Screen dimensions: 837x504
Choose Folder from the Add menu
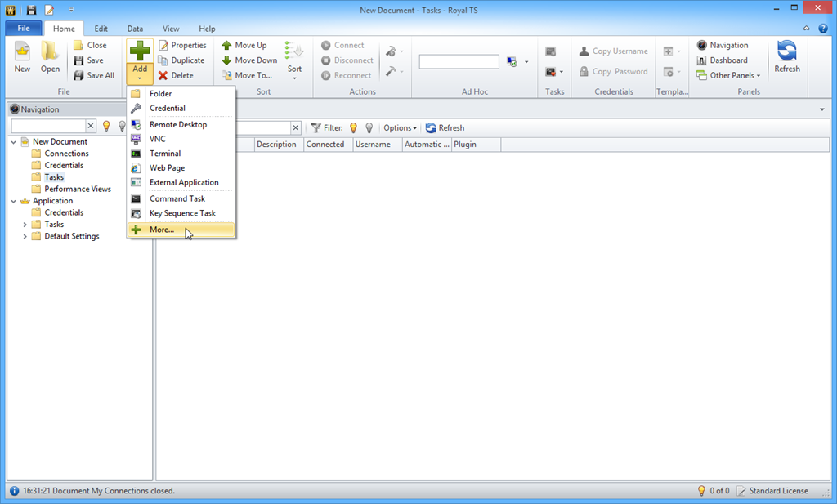(181, 94)
